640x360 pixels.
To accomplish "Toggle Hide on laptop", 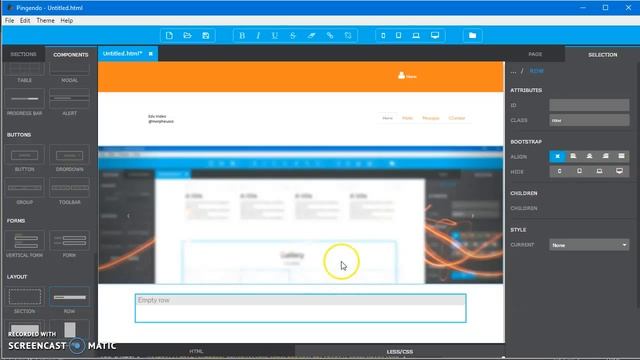I will 599,171.
